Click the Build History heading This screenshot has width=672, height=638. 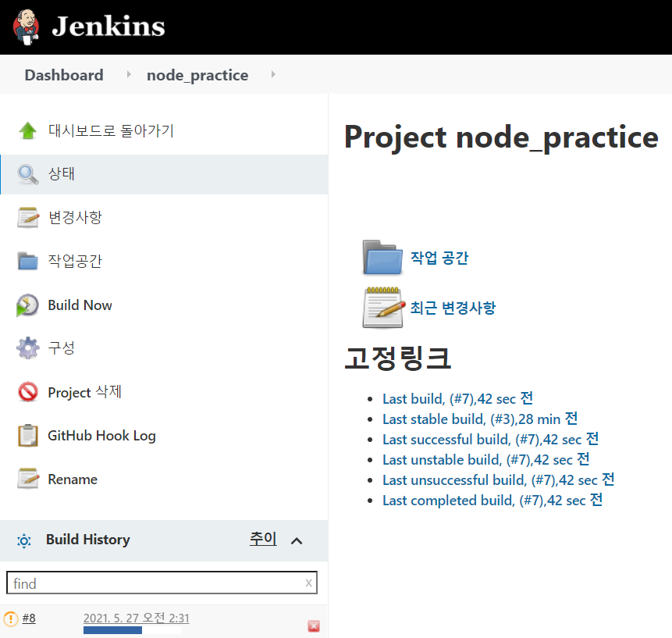(x=88, y=540)
